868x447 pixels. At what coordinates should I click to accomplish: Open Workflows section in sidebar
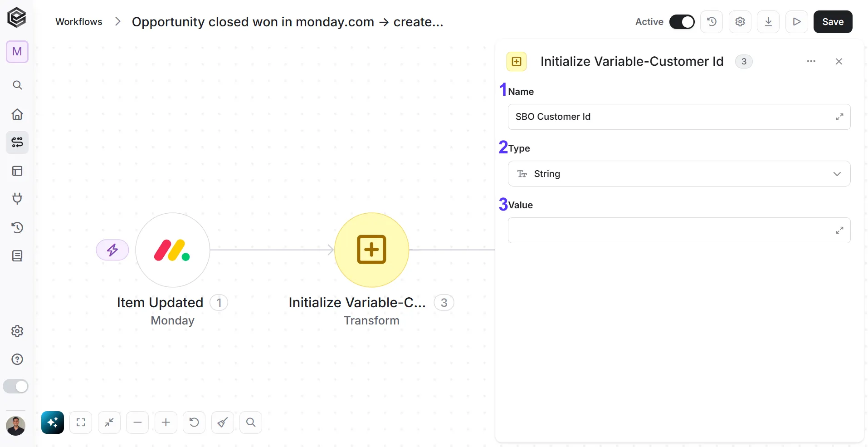[17, 142]
